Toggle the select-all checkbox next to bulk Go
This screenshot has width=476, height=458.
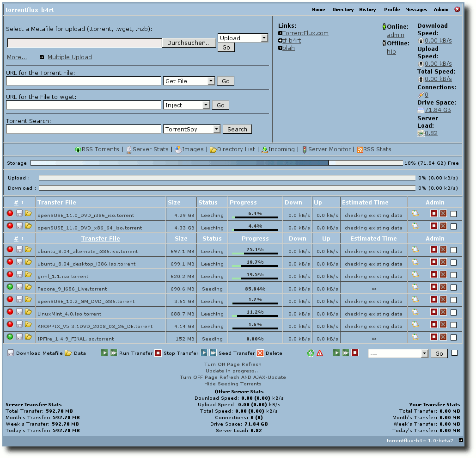pyautogui.click(x=454, y=353)
